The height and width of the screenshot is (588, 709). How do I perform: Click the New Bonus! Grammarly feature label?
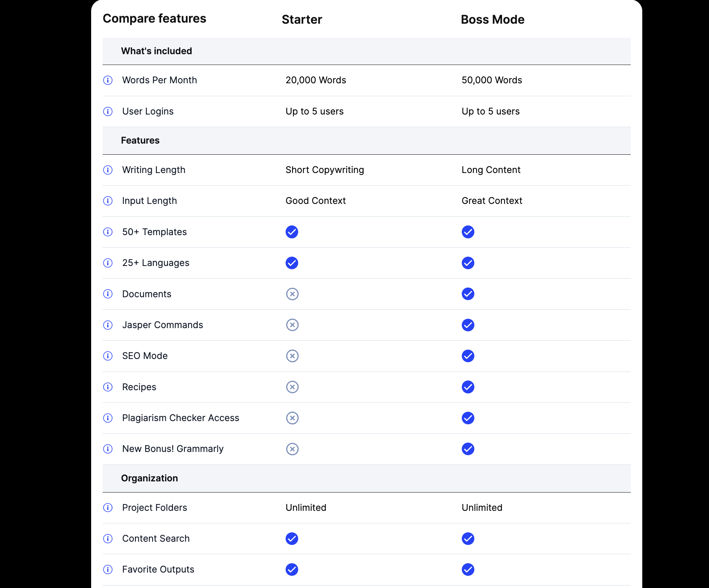click(173, 449)
